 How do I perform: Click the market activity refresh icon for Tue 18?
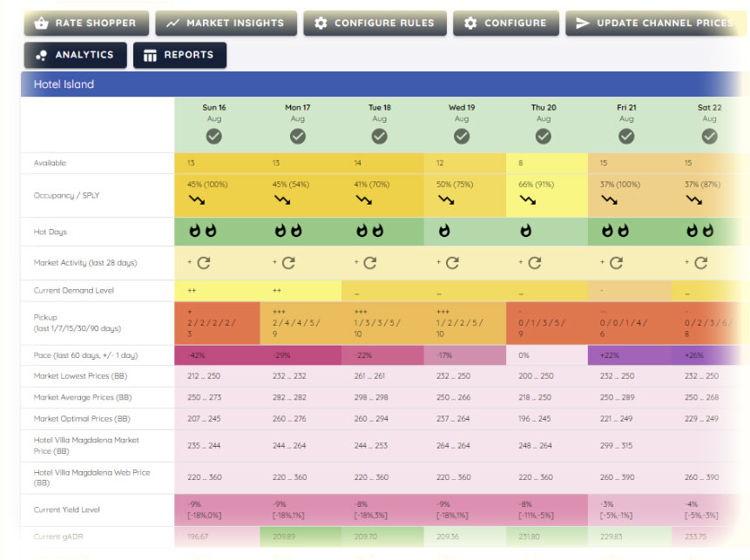click(369, 262)
